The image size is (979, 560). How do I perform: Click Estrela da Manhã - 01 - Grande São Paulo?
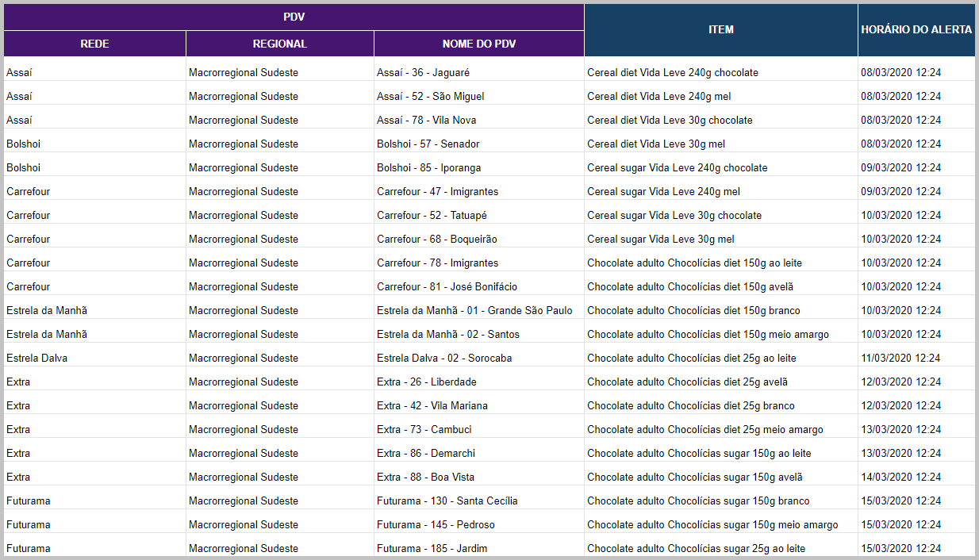[474, 310]
